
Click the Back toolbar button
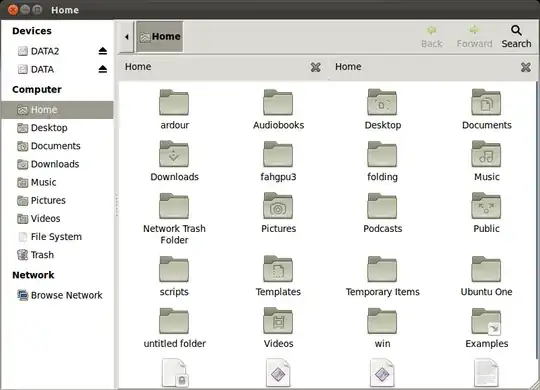432,37
